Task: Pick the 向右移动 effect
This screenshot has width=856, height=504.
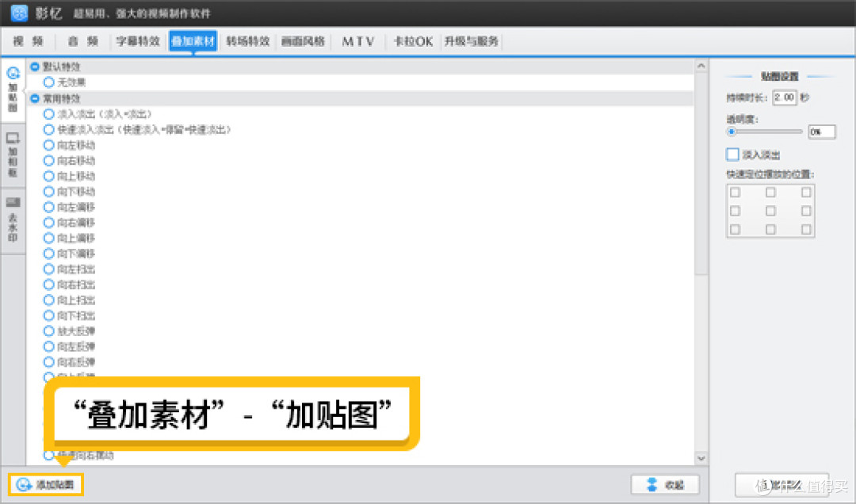Action: [x=48, y=161]
